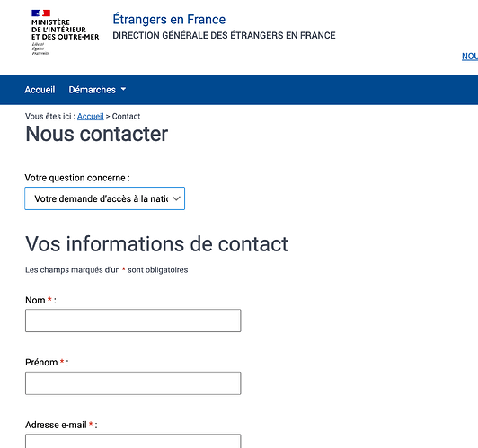Click the Contact breadcrumb text
The height and width of the screenshot is (448, 478).
click(x=126, y=117)
